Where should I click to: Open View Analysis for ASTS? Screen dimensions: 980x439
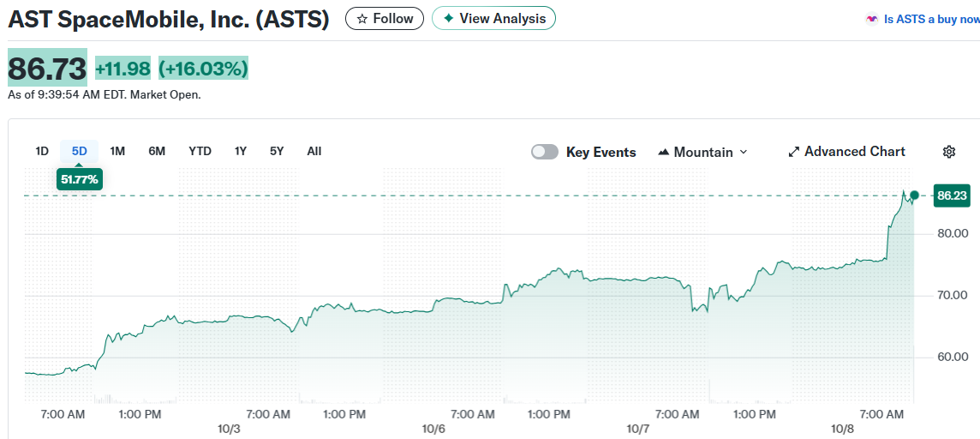tap(493, 18)
